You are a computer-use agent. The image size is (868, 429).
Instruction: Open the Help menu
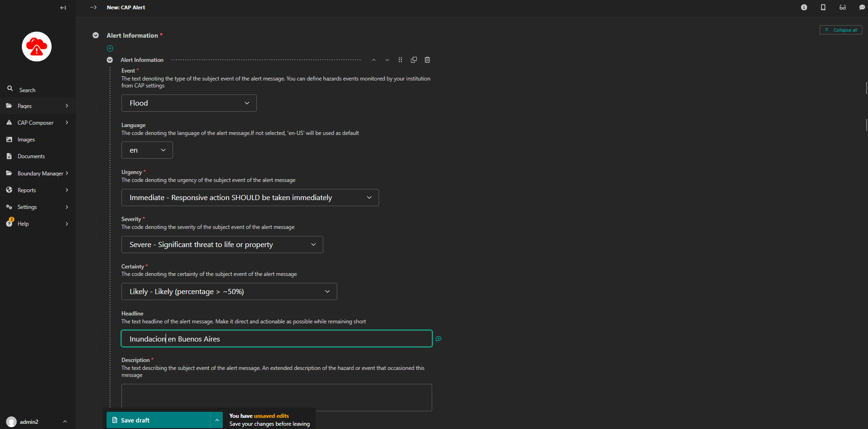[38, 223]
